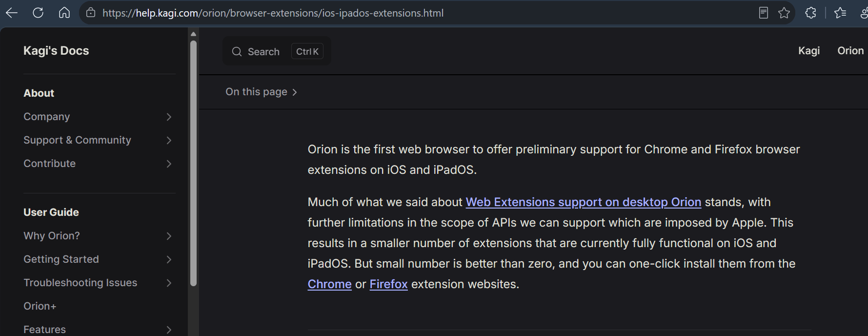This screenshot has height=336, width=868.
Task: Expand the Getting Started chevron
Action: [169, 259]
